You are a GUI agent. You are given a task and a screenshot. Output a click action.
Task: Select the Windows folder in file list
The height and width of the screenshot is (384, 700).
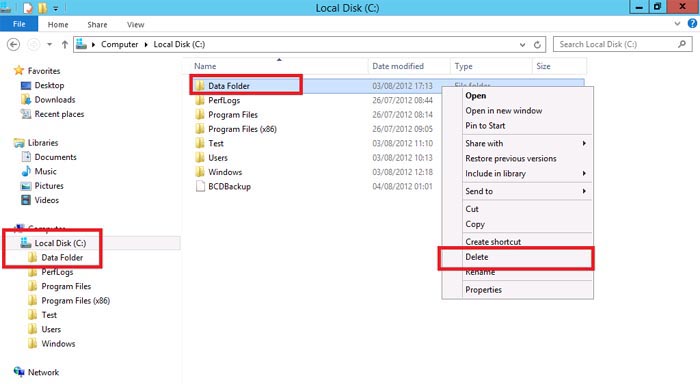(225, 172)
